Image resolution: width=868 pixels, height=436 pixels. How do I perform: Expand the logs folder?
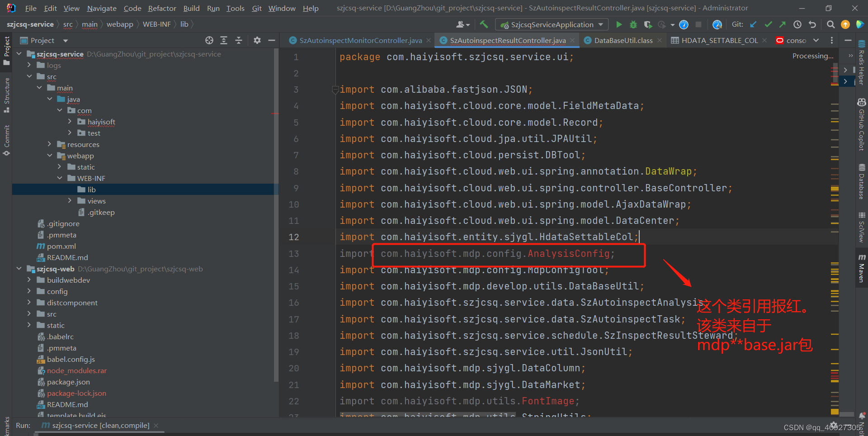point(29,65)
